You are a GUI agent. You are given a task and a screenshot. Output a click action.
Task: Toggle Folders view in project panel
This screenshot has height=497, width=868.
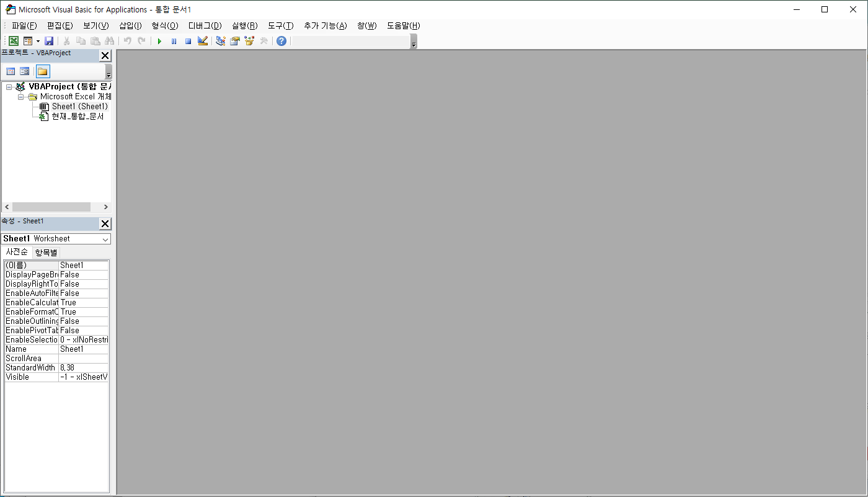(x=43, y=71)
